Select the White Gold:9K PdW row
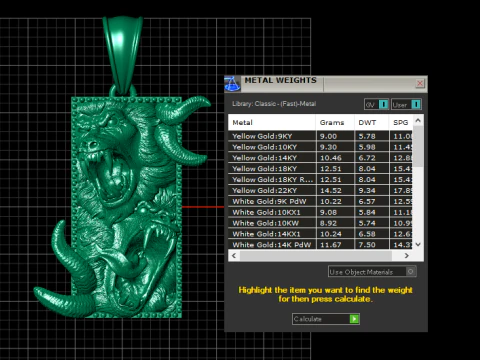 pos(320,201)
